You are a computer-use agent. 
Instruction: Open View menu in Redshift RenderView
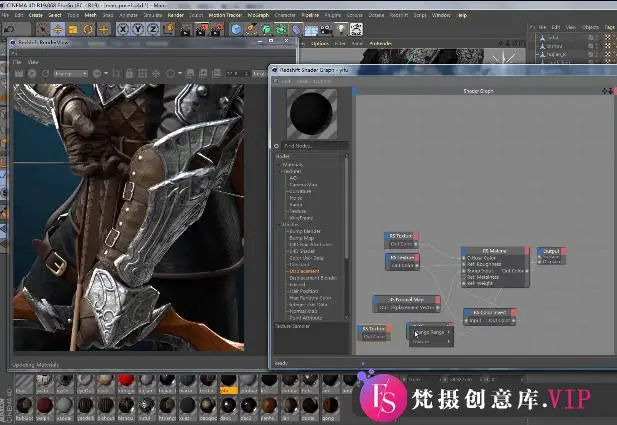[33, 62]
